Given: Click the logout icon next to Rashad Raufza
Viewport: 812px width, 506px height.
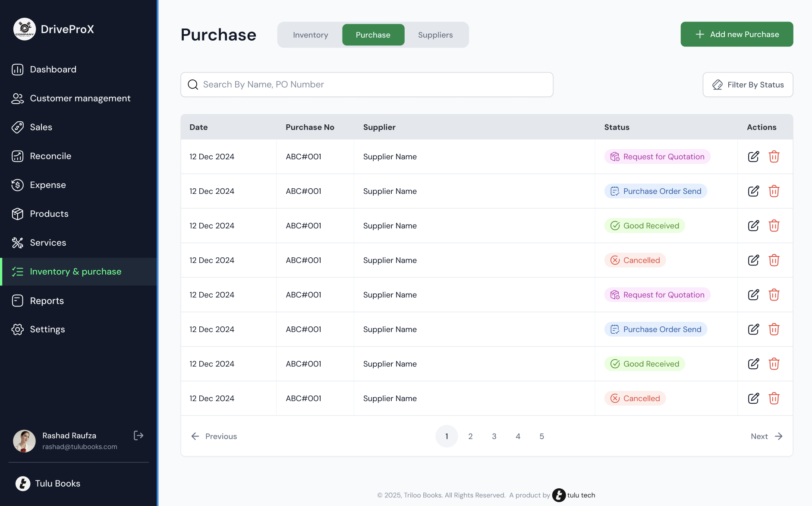Looking at the screenshot, I should [x=138, y=435].
